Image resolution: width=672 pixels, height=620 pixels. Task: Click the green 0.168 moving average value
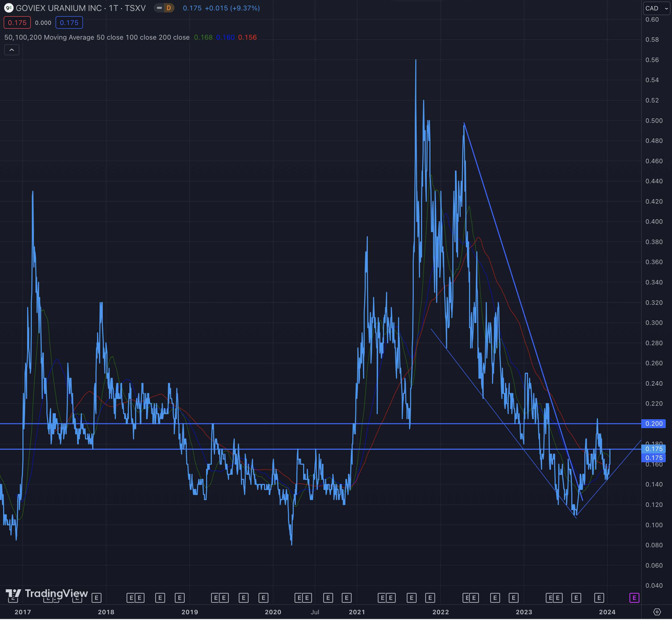(203, 37)
